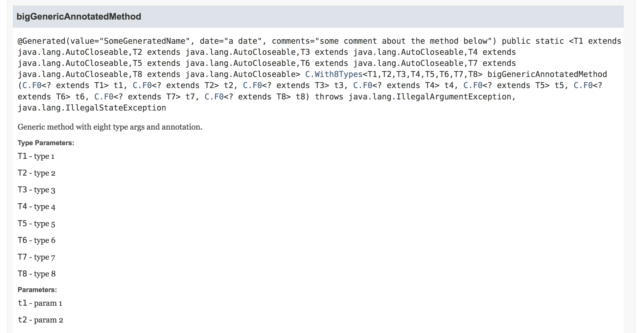Select the C.F0 link for parameter t5
This screenshot has height=333, width=644.
(473, 86)
